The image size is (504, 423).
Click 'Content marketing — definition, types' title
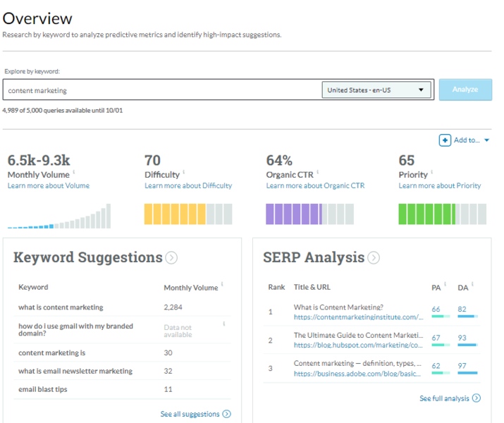tap(357, 363)
